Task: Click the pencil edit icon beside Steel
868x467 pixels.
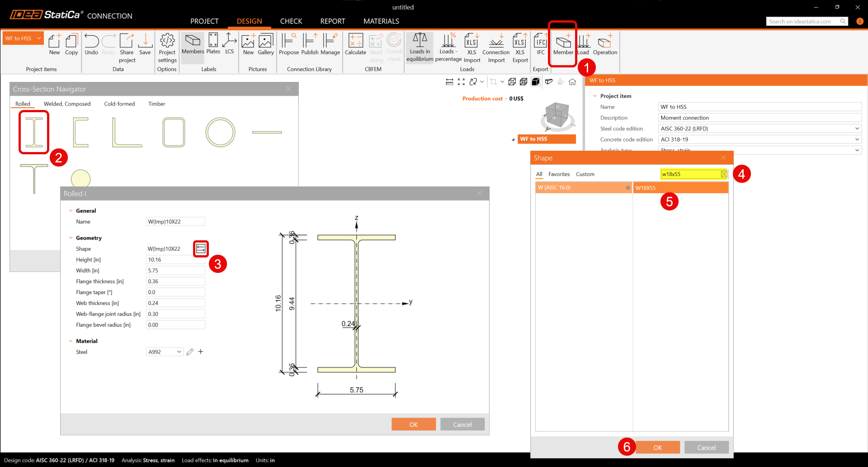Action: coord(190,352)
